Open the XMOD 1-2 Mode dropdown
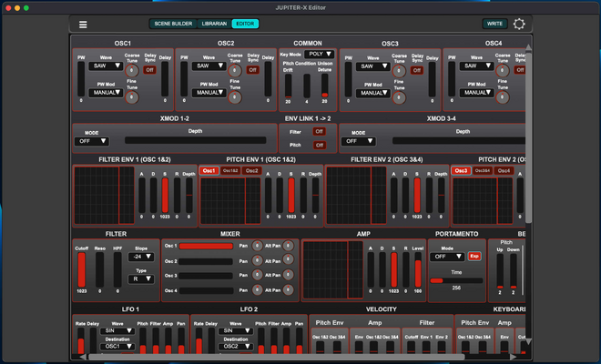601x364 pixels. [92, 141]
